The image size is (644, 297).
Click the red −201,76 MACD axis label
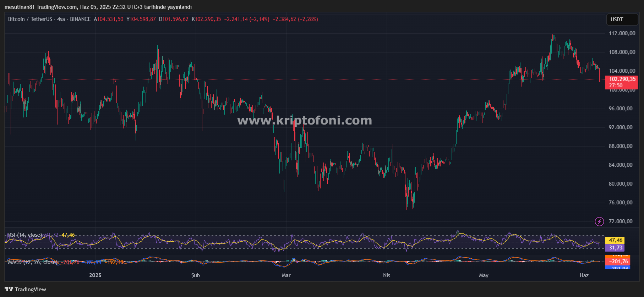(618, 262)
